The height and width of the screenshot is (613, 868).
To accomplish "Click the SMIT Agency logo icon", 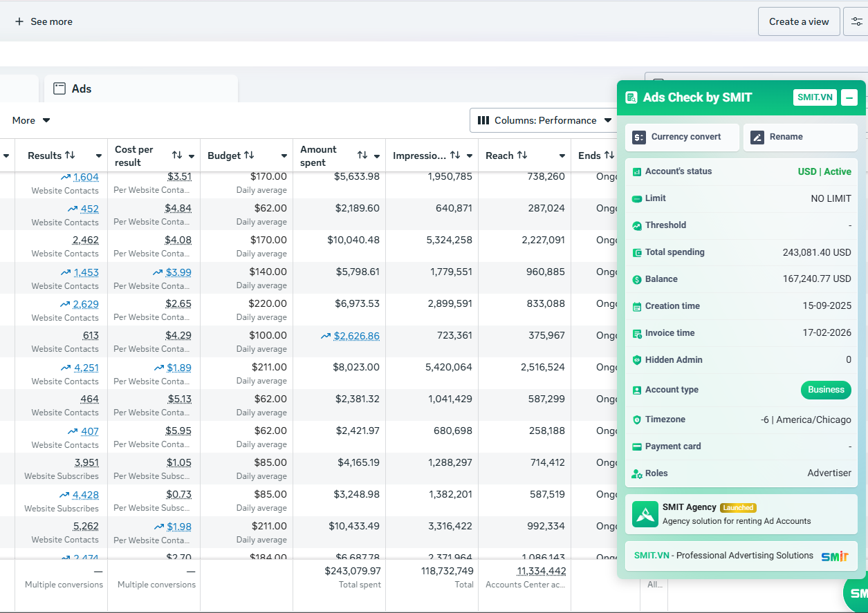I will coord(645,514).
